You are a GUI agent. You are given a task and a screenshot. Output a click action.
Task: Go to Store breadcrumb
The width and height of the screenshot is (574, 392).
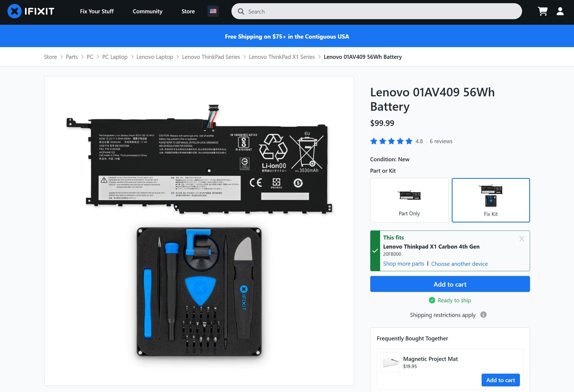50,57
